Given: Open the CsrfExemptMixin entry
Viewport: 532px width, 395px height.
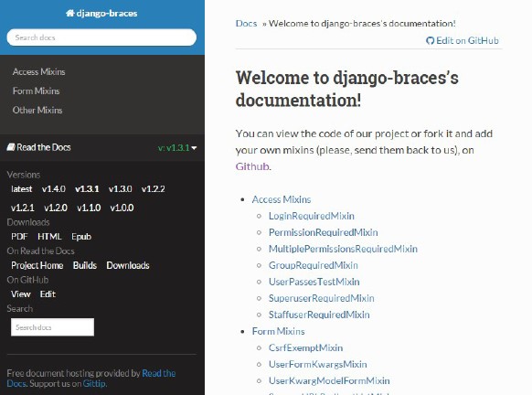Looking at the screenshot, I should coord(305,347).
